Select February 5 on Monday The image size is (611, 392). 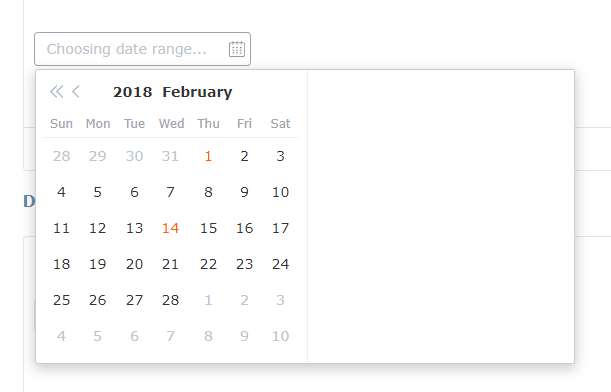(97, 192)
